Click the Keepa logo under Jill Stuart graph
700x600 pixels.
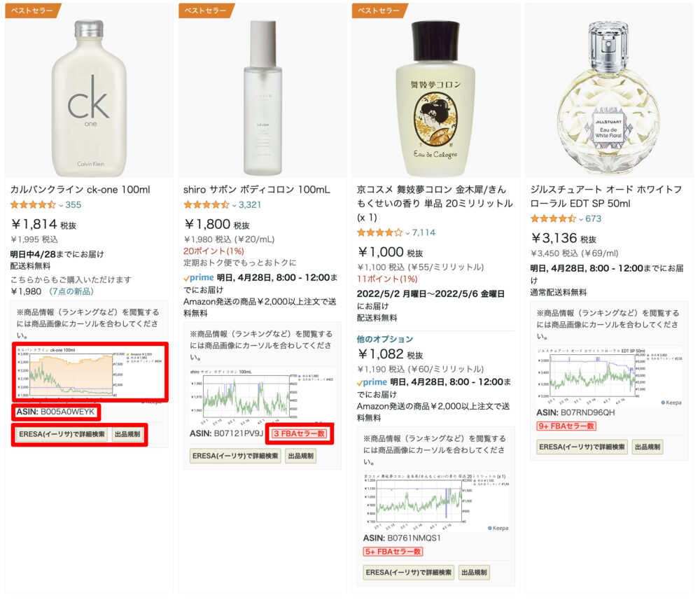[671, 403]
